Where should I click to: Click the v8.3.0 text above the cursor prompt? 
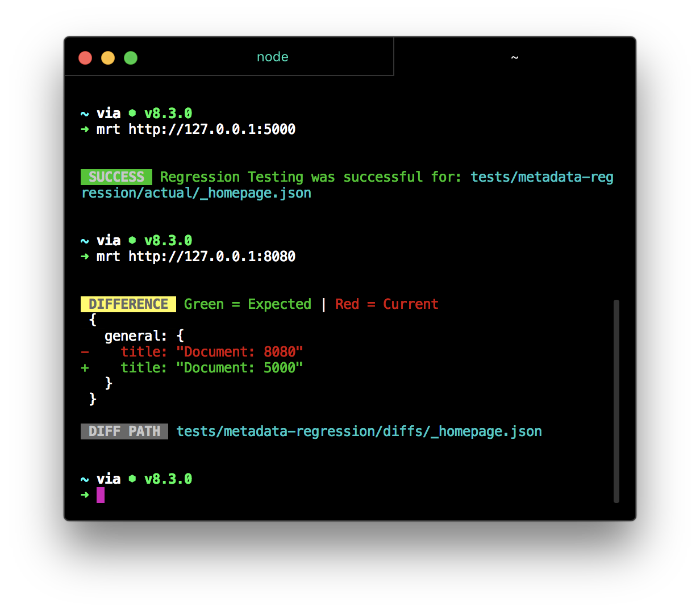coord(168,479)
